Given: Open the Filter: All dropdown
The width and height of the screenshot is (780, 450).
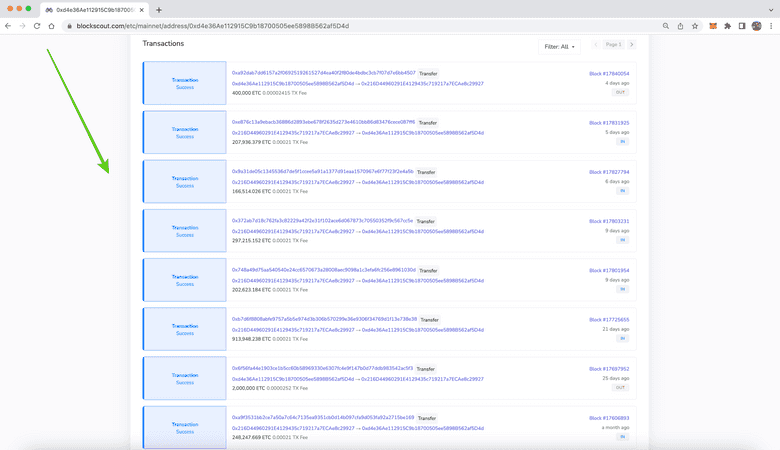Looking at the screenshot, I should point(560,46).
